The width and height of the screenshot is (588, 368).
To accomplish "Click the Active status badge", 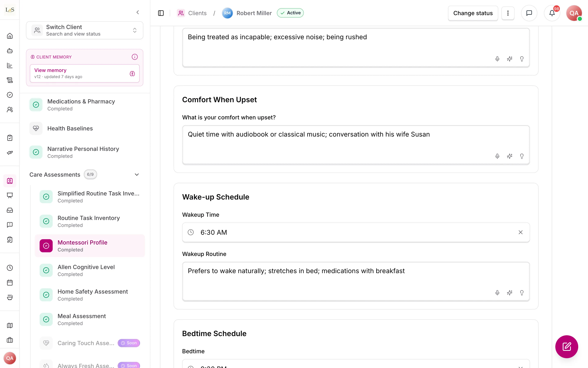I will pyautogui.click(x=290, y=13).
